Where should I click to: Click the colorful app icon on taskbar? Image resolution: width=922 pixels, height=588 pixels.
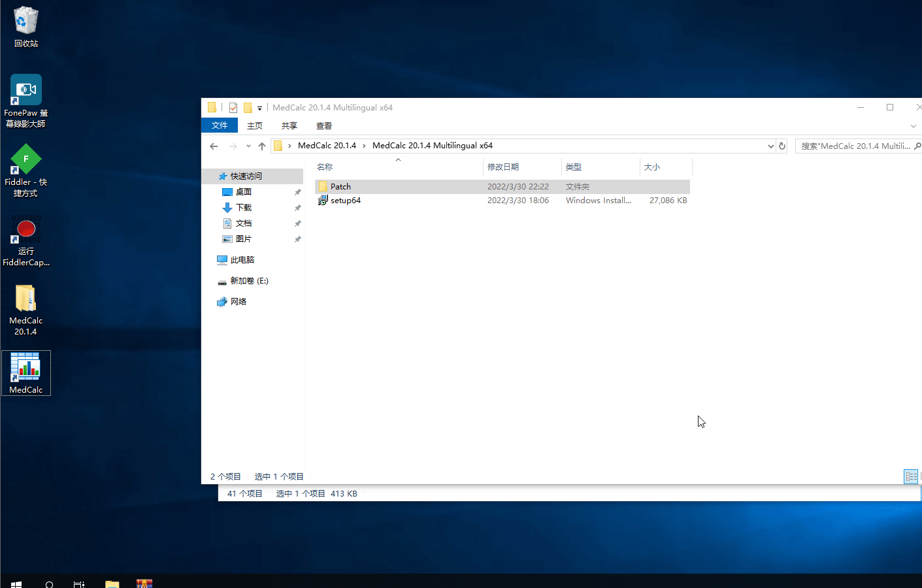[x=144, y=584]
